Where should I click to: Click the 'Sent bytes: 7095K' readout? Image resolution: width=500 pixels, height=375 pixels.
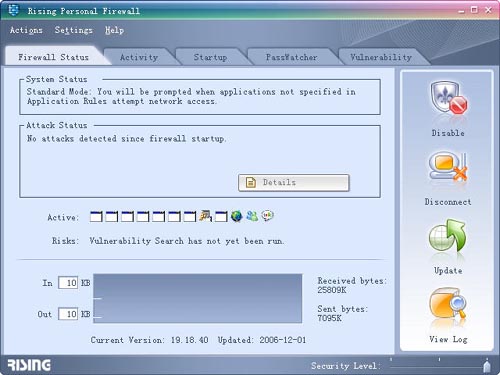[342, 313]
